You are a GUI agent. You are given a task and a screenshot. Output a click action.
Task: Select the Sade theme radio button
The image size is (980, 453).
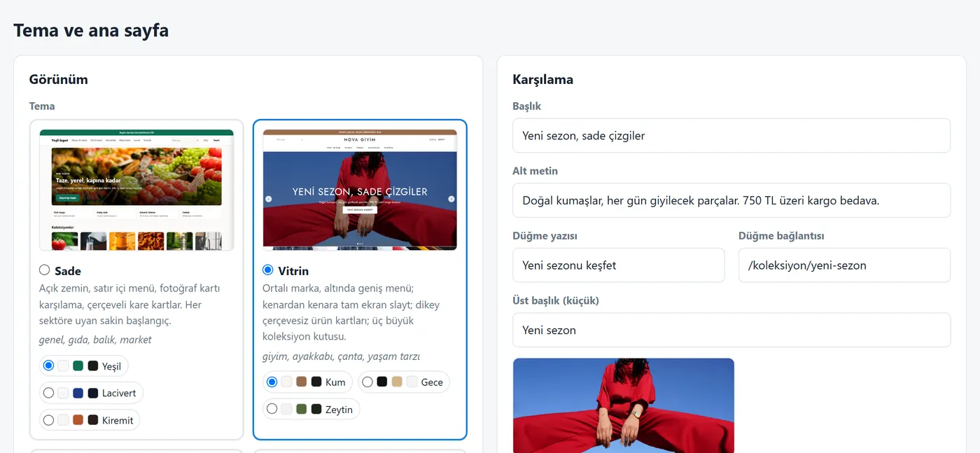[45, 270]
